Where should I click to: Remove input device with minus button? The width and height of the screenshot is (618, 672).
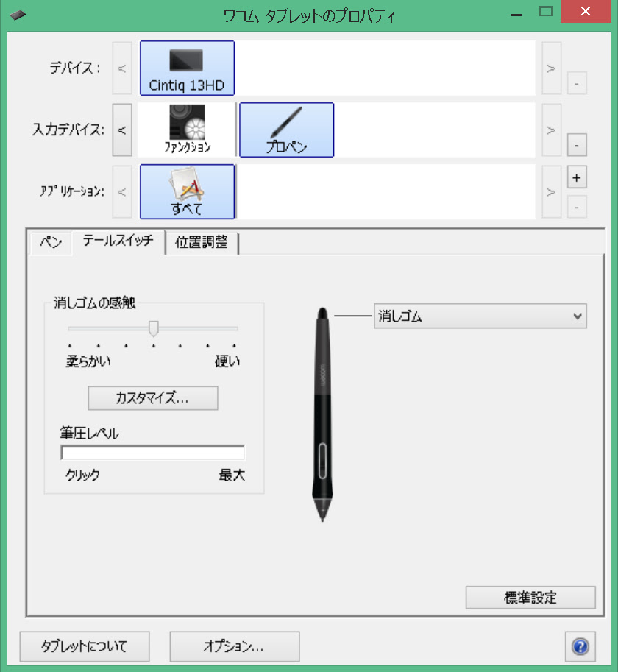coord(577,145)
